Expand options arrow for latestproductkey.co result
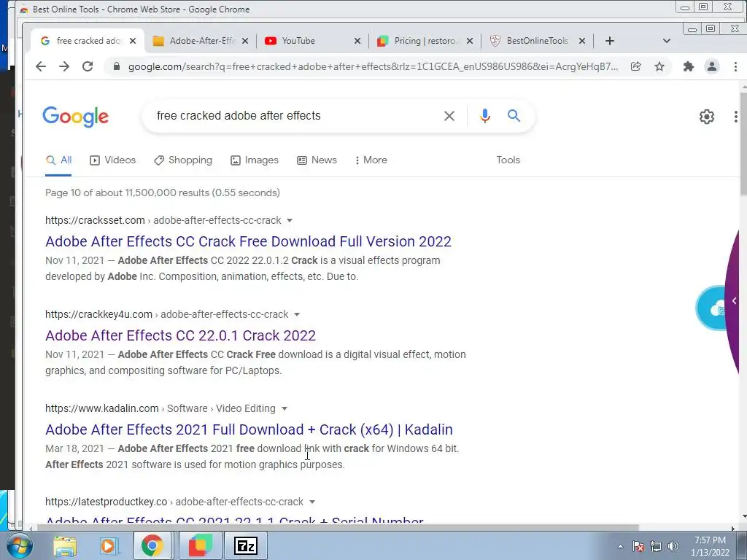The image size is (747, 560). click(312, 502)
